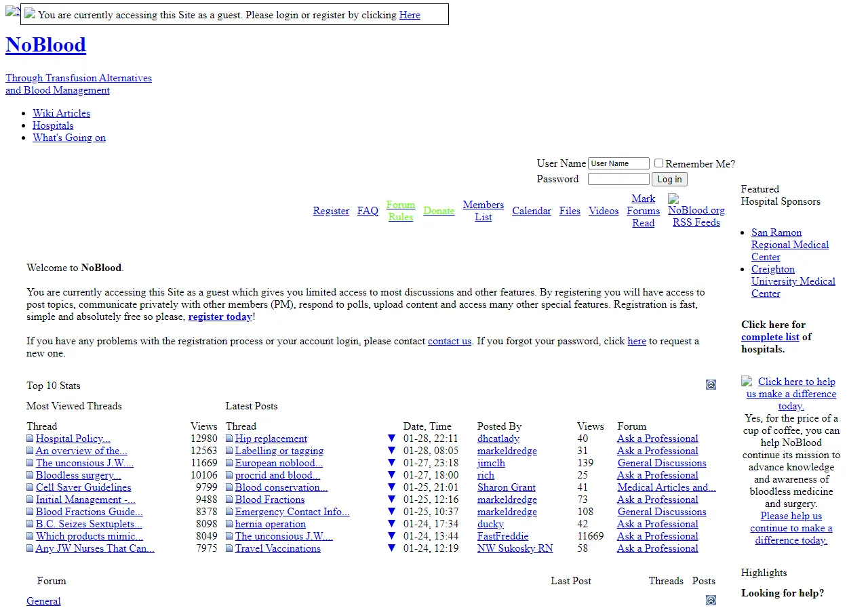Go to the NoBlood site title link
Viewport: 868px width, 610px height.
(x=45, y=45)
